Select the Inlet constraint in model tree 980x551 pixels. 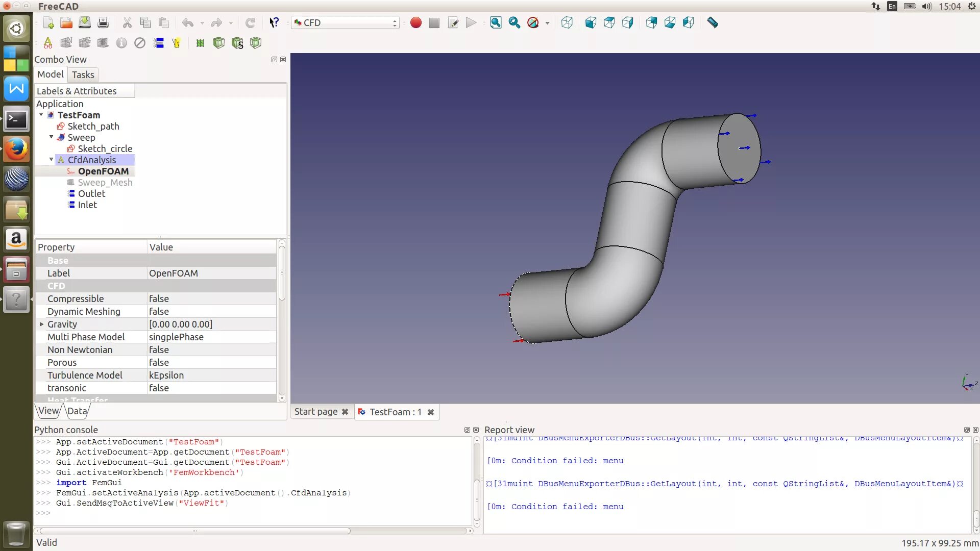[87, 205]
